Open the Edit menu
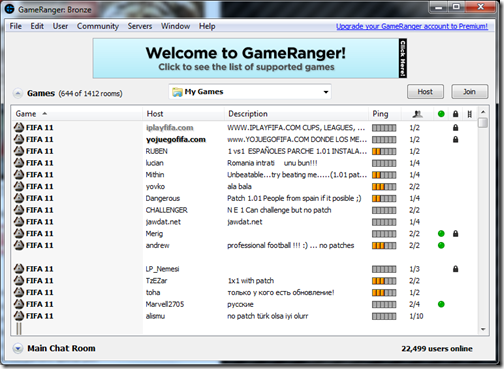Viewport: 504px width, 369px height. (37, 26)
